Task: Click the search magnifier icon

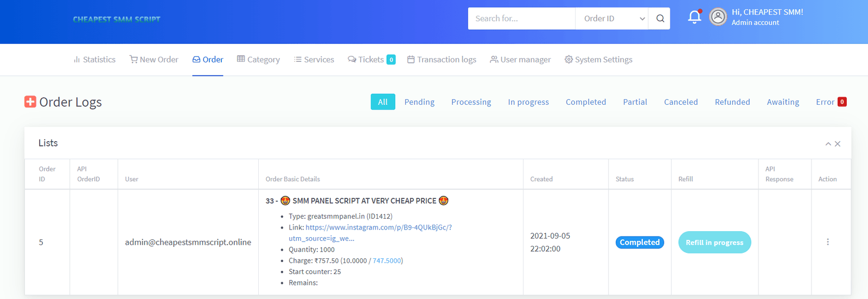Action: [x=660, y=18]
